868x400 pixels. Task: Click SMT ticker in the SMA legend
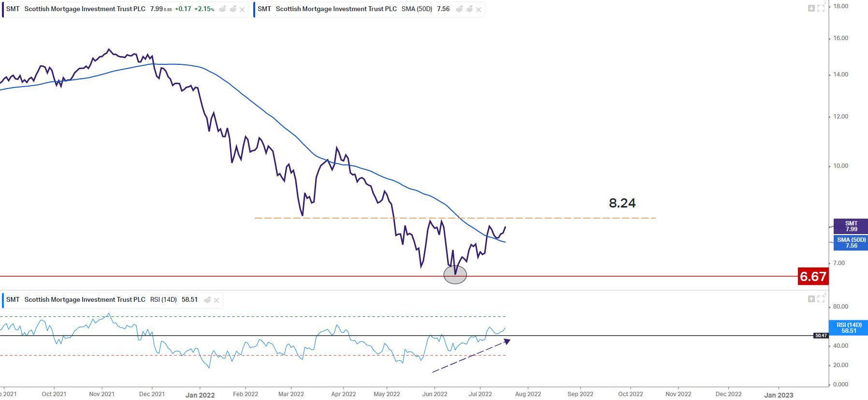tap(264, 9)
